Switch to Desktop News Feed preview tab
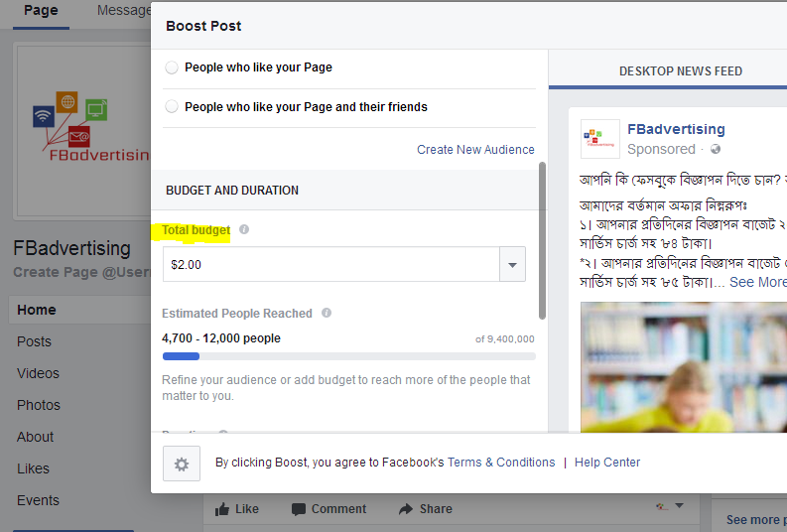787x532 pixels. pyautogui.click(x=681, y=71)
